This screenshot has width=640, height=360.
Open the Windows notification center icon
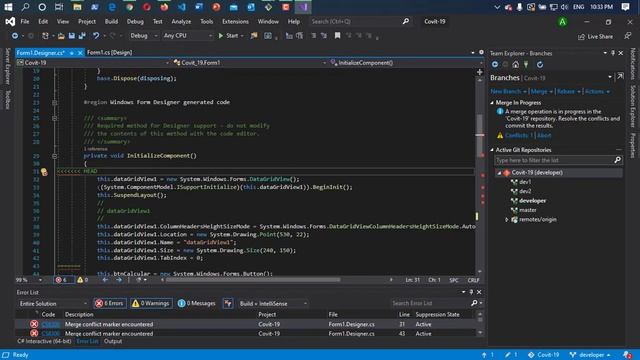(625, 7)
